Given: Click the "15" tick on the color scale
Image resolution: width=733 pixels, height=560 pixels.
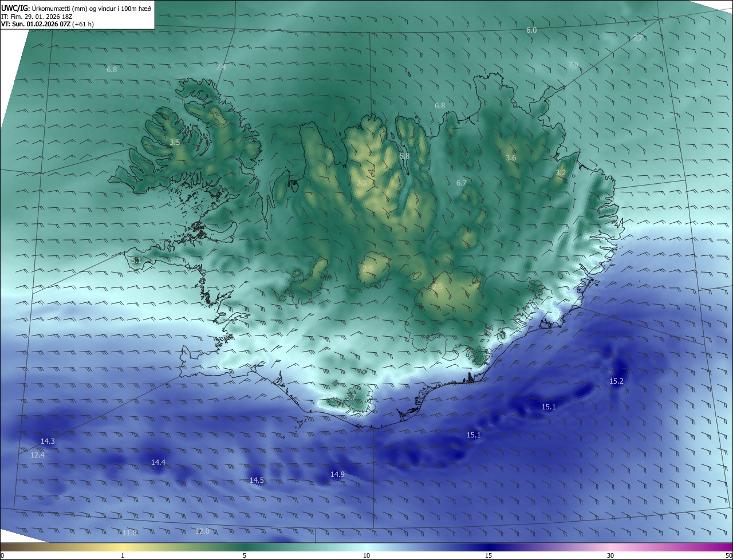Looking at the screenshot, I should (x=488, y=555).
